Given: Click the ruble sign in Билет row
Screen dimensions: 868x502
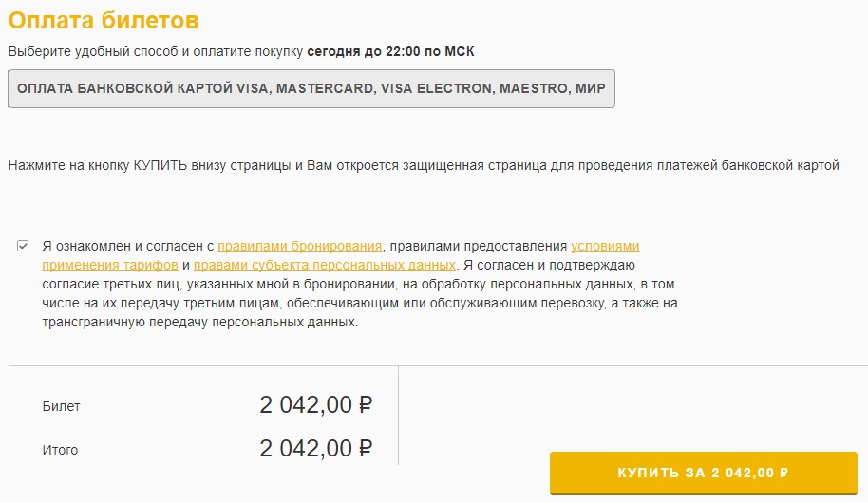Looking at the screenshot, I should coord(366,405).
